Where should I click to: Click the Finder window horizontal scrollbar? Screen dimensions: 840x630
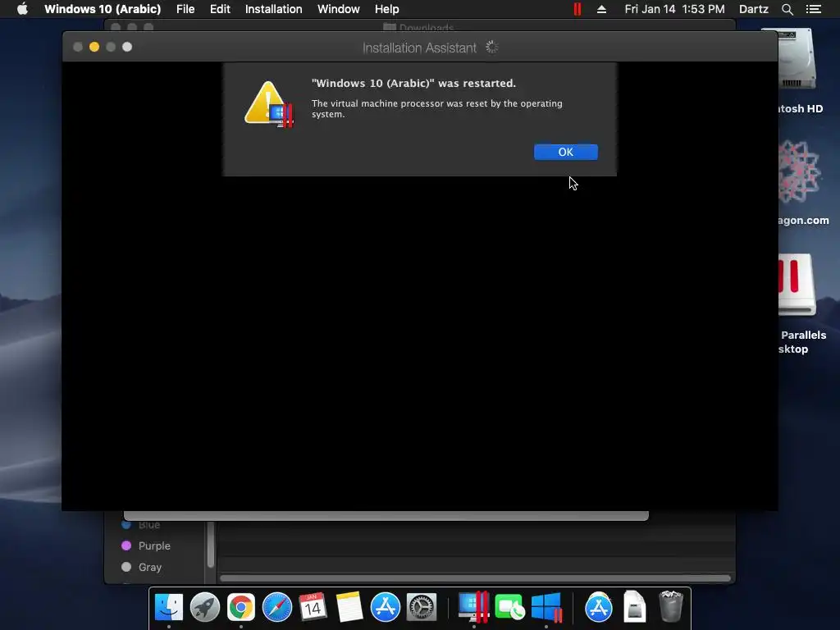[475, 578]
